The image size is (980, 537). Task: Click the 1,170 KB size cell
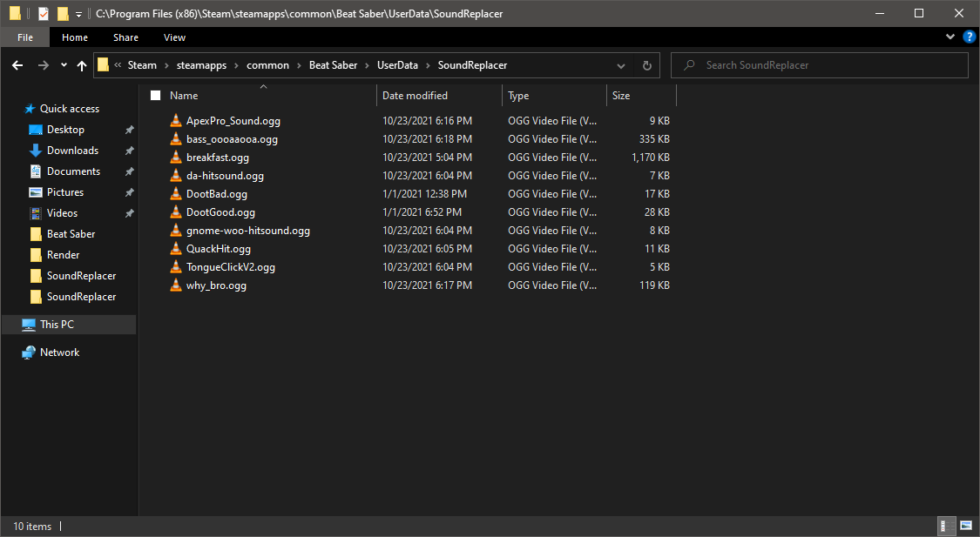650,158
